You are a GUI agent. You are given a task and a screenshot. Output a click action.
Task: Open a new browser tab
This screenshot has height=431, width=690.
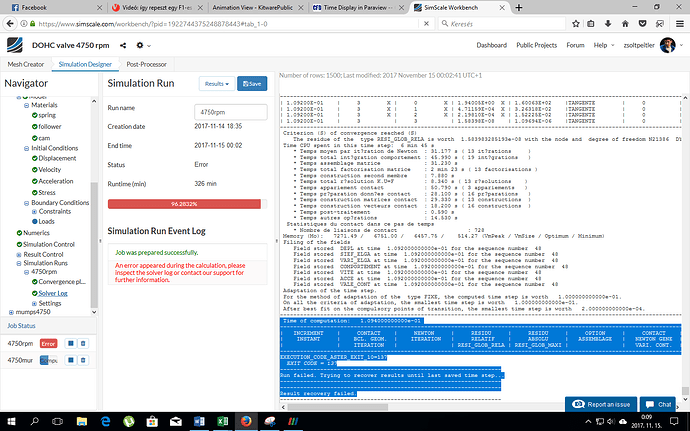tap(519, 7)
